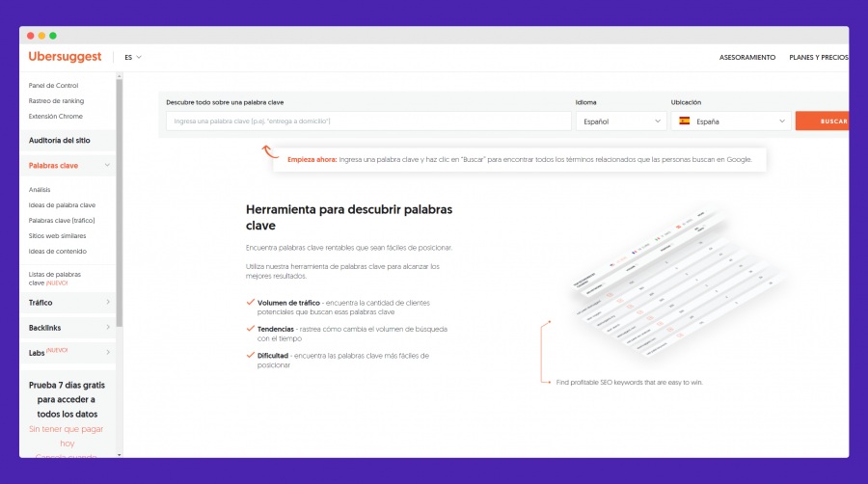This screenshot has width=868, height=484.
Task: Click 'Empieza ahora:' hint text
Action: tap(312, 159)
